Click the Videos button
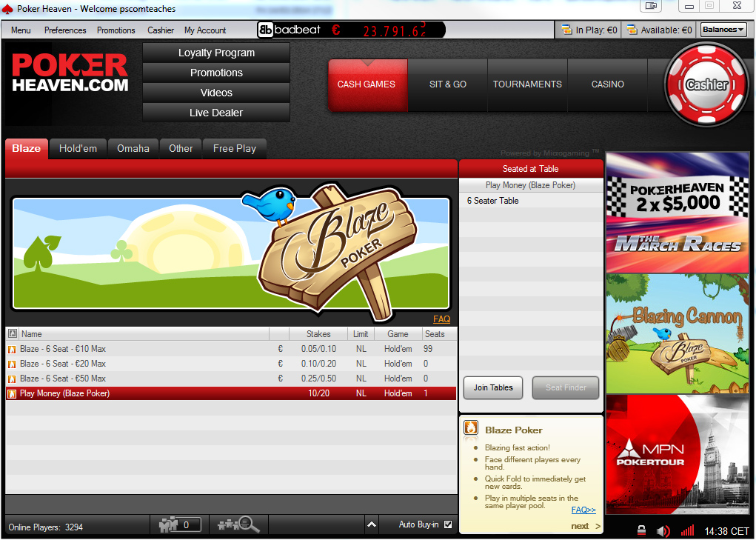 tap(216, 93)
